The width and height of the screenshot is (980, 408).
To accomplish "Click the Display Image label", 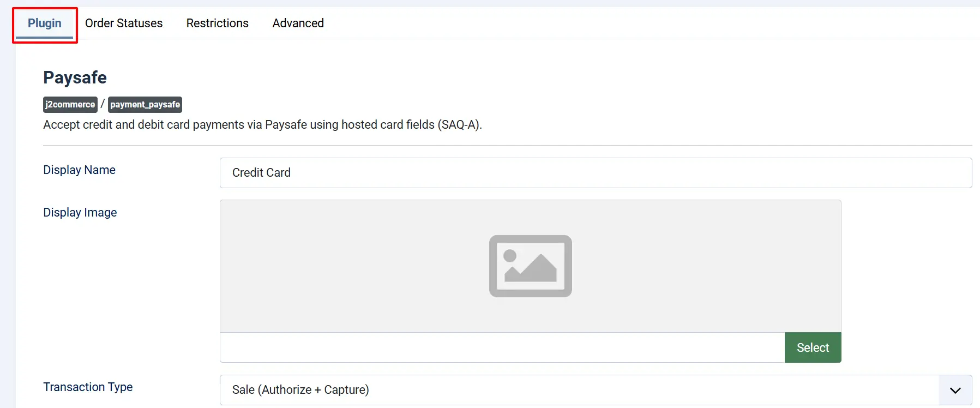I will coord(80,212).
